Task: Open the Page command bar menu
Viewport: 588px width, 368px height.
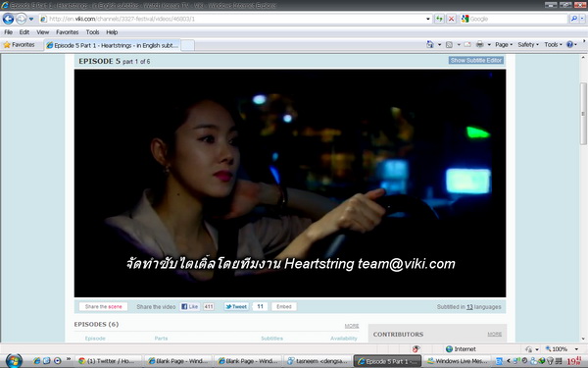Action: click(x=504, y=45)
